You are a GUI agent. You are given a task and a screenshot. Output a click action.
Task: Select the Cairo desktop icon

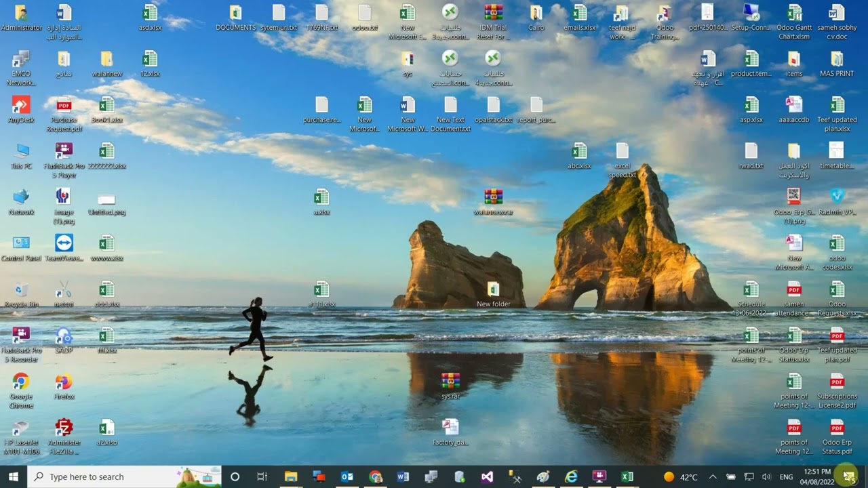point(536,18)
